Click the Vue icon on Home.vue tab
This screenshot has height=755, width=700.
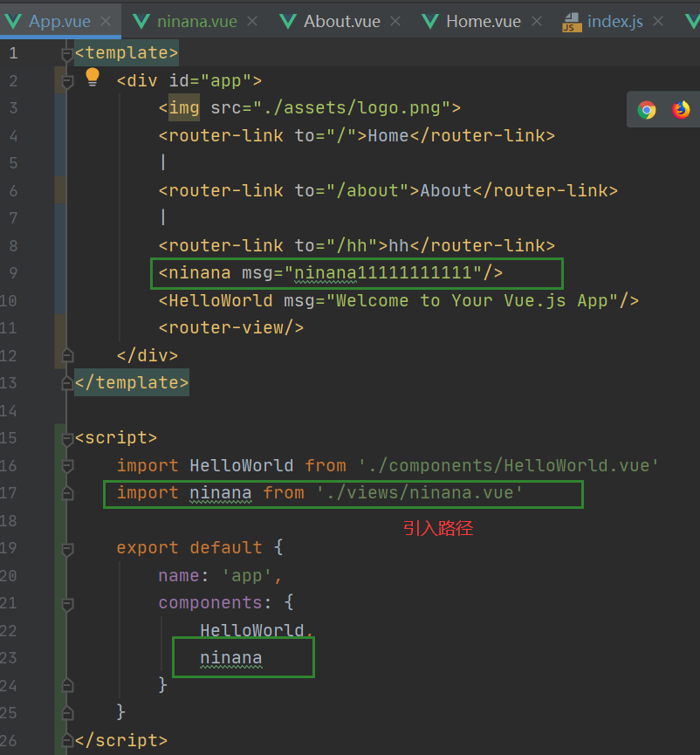pos(430,21)
